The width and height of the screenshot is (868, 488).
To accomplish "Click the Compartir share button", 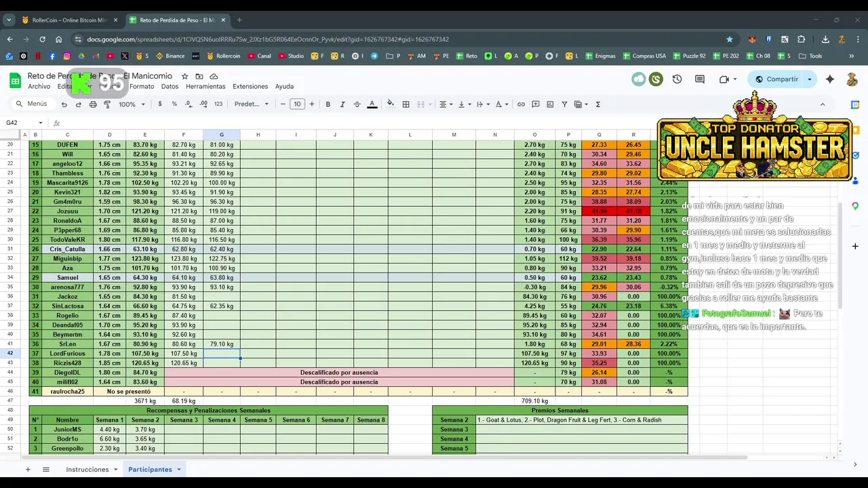I will 777,79.
